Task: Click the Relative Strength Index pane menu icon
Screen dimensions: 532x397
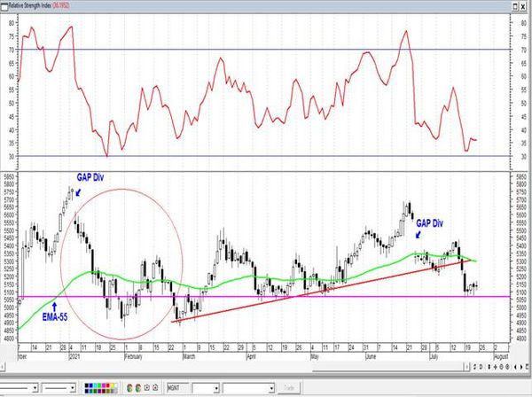Action: click(4, 6)
